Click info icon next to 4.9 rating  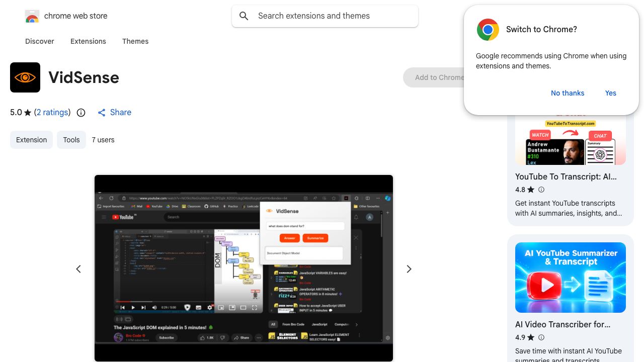pos(541,337)
